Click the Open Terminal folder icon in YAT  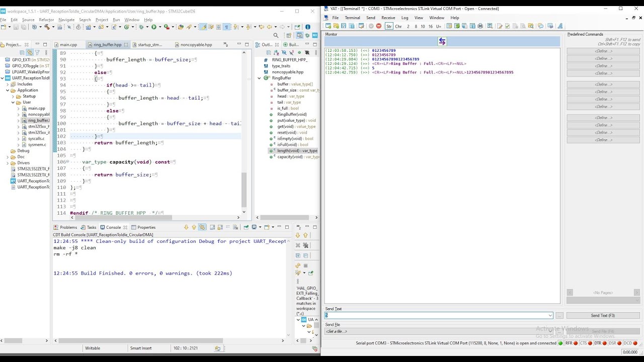(336, 26)
